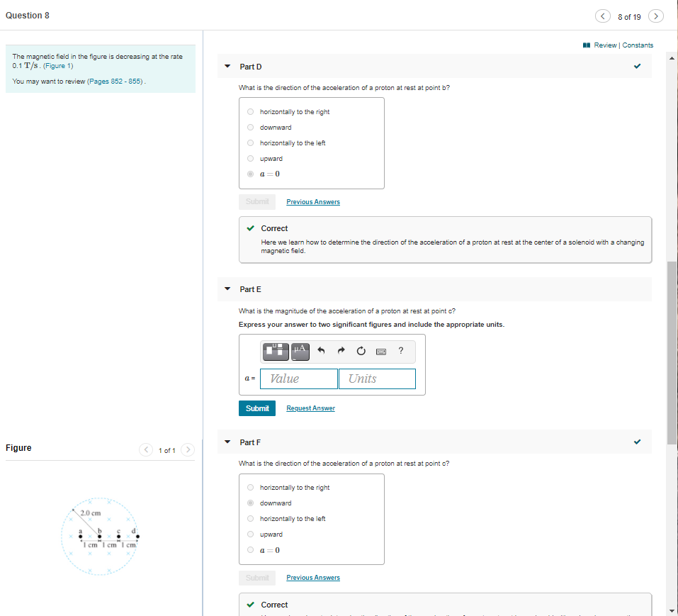Image resolution: width=678 pixels, height=616 pixels.
Task: Click the scrollbar down arrow
Action: 672,611
